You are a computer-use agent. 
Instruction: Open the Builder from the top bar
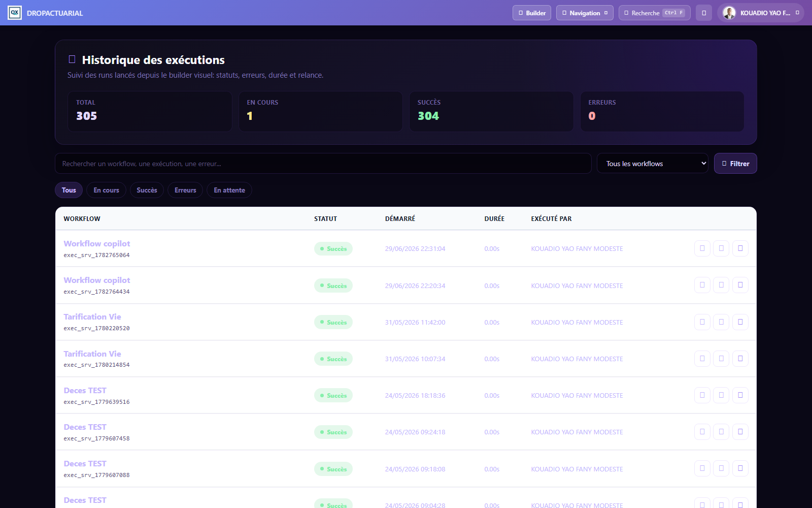click(532, 13)
